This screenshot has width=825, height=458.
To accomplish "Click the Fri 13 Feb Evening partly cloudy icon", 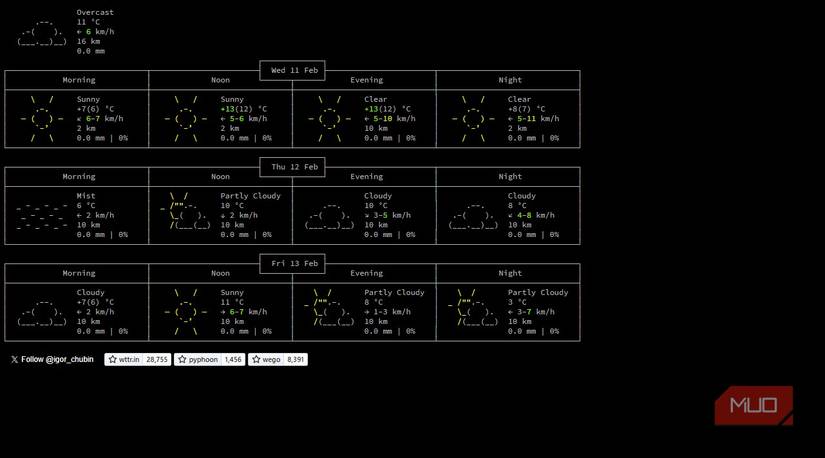I will tap(329, 307).
